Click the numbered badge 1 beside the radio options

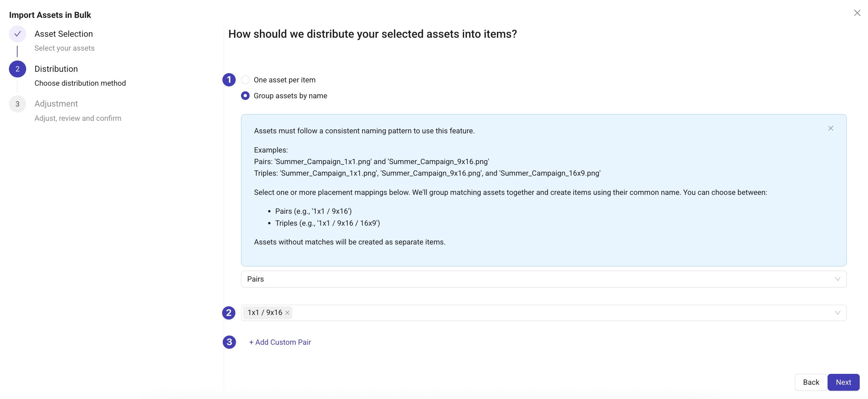[x=229, y=80]
